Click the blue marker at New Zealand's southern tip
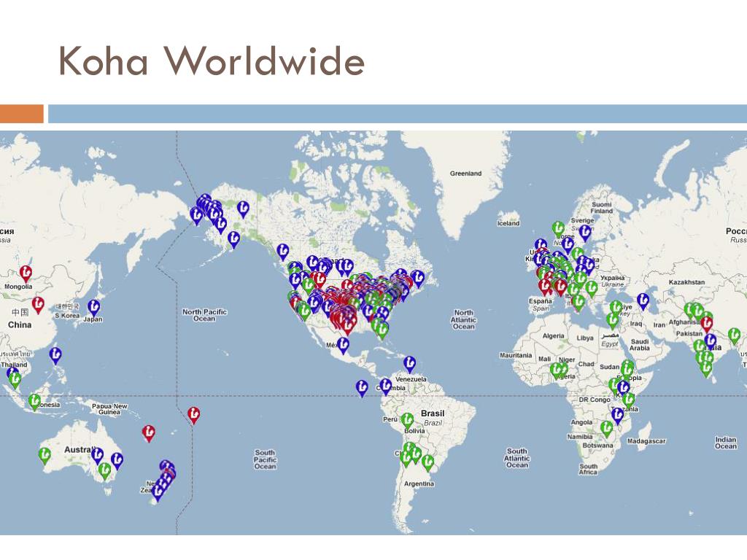Image resolution: width=747 pixels, height=560 pixels. point(157,494)
